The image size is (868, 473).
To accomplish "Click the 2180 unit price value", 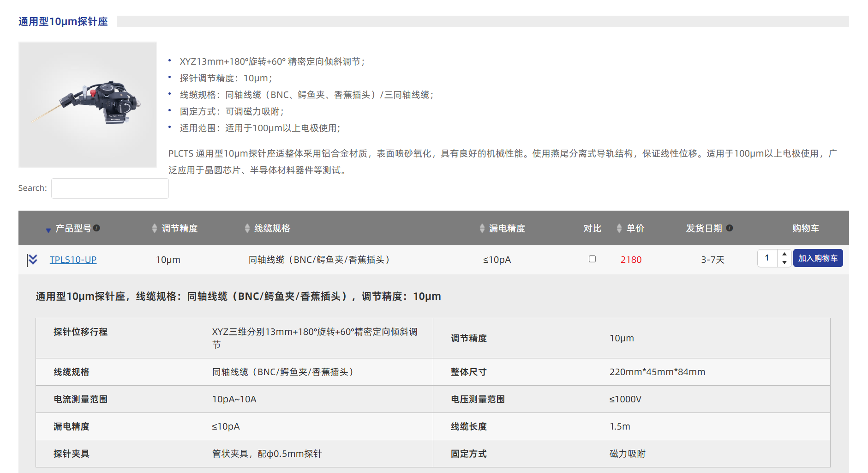I will 631,260.
